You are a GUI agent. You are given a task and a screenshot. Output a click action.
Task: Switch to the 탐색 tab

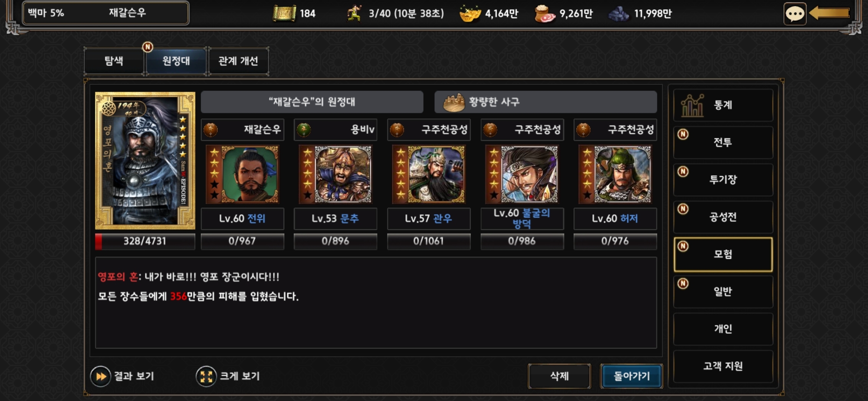pyautogui.click(x=114, y=61)
